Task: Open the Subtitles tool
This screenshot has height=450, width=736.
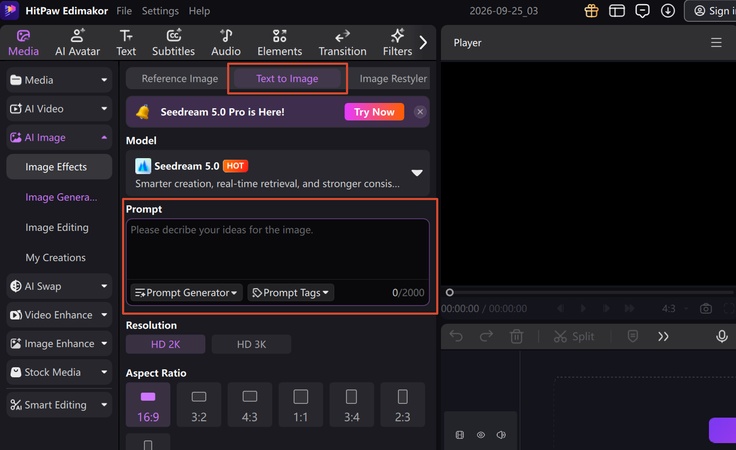Action: [173, 43]
